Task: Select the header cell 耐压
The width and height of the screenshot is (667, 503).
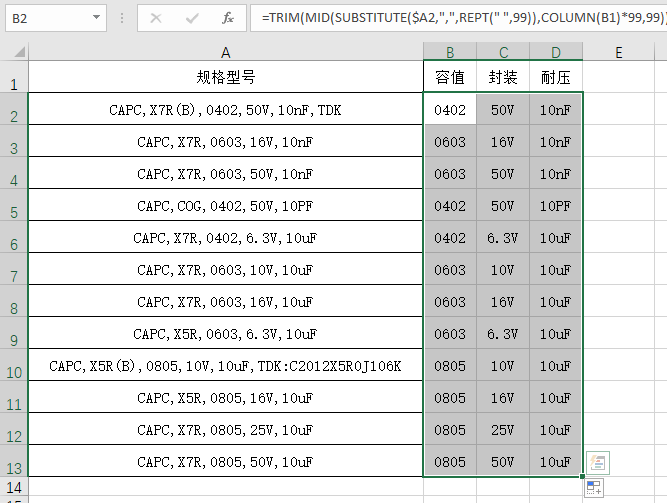Action: point(556,77)
